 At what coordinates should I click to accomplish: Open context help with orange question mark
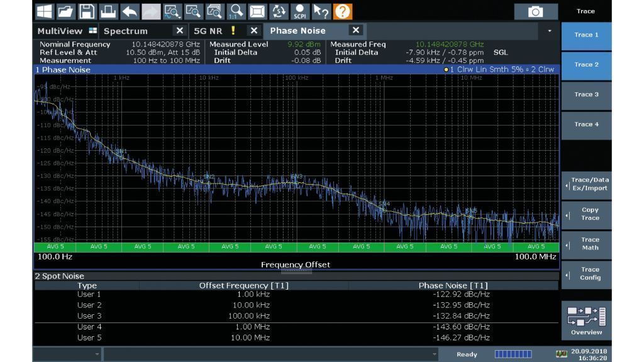click(343, 11)
